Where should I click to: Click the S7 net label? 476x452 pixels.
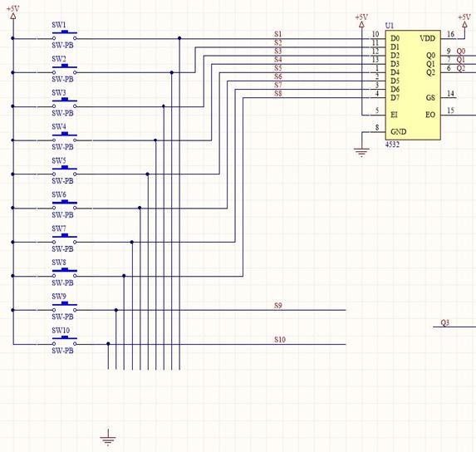(x=277, y=85)
